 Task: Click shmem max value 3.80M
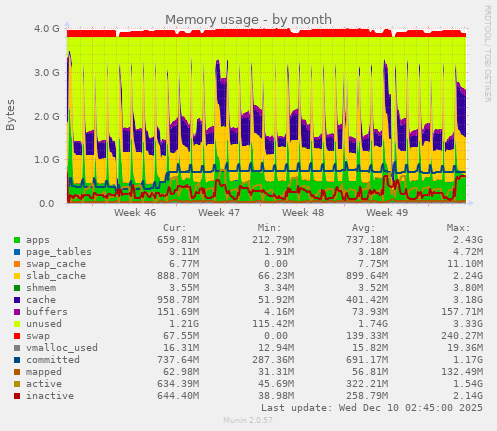(468, 288)
